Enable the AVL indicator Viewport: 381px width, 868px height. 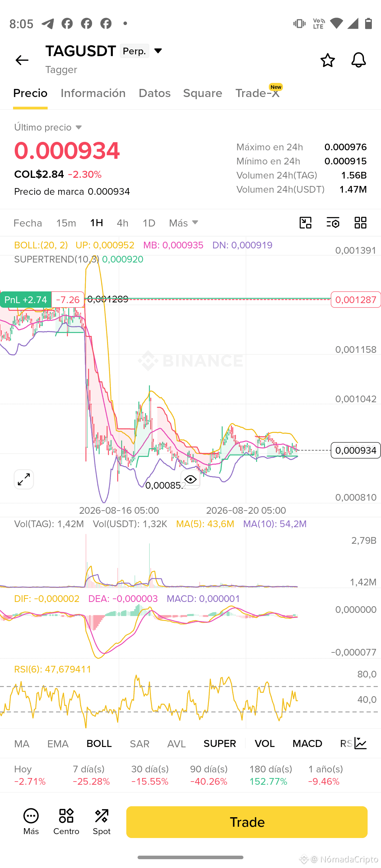(176, 744)
